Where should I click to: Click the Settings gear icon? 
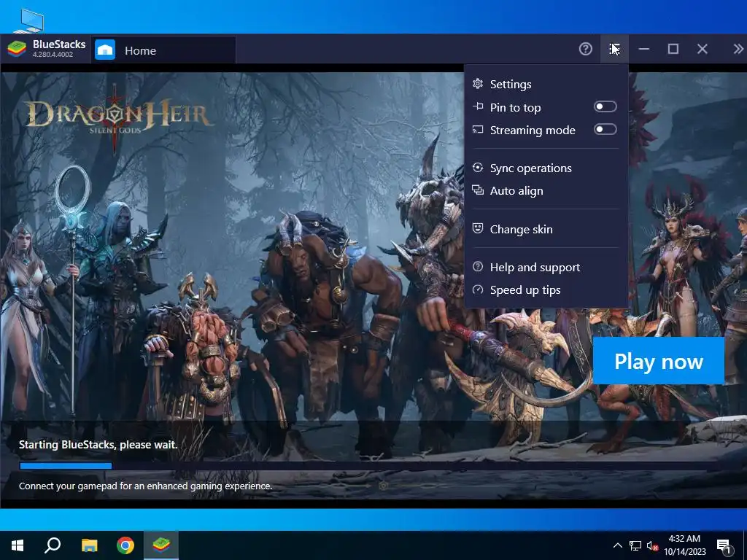coord(477,84)
